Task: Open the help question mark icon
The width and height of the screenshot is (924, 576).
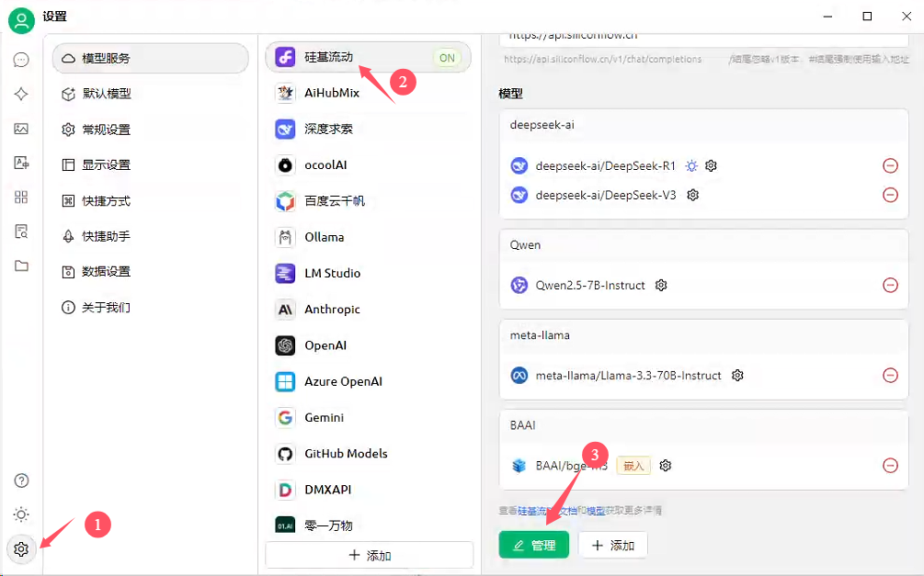Action: click(x=21, y=480)
